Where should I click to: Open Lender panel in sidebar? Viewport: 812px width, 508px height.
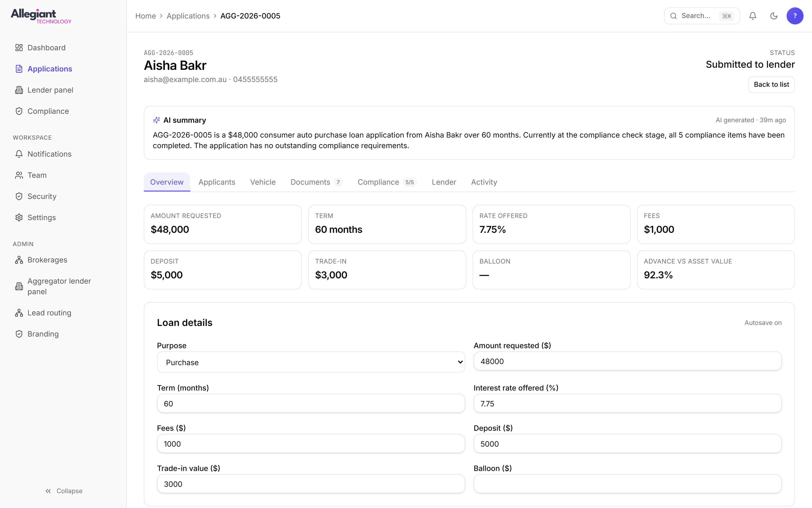(x=63, y=90)
